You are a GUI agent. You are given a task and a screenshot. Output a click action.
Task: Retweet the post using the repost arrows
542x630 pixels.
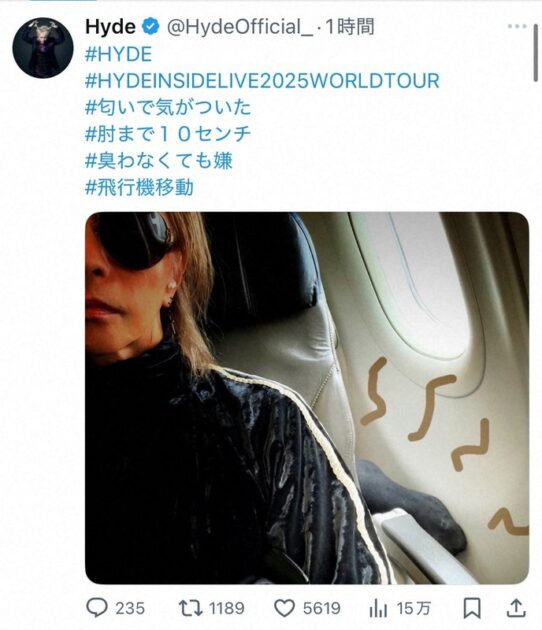tap(190, 608)
